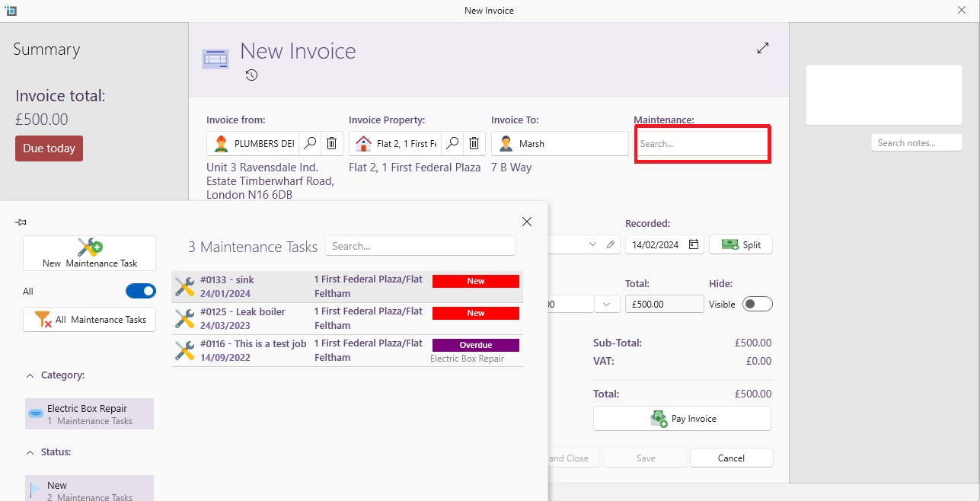The height and width of the screenshot is (501, 980).
Task: Pin the maintenance tasks popup
Action: pos(21,222)
